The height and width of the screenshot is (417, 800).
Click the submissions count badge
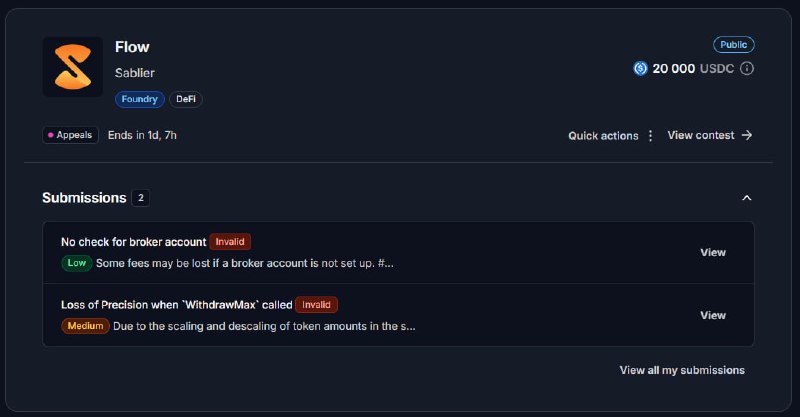pos(140,198)
